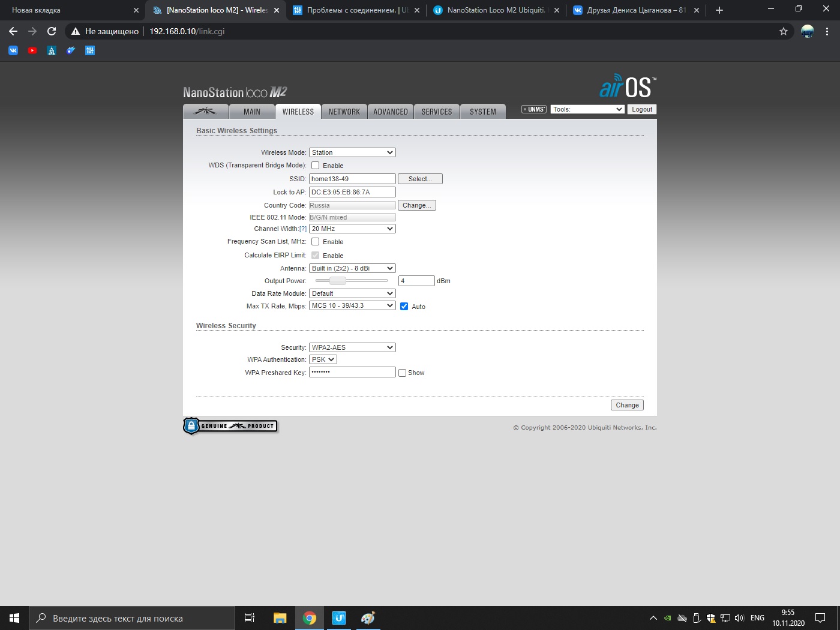Image resolution: width=840 pixels, height=630 pixels.
Task: Click the Select... button next to SSID
Action: pos(420,179)
